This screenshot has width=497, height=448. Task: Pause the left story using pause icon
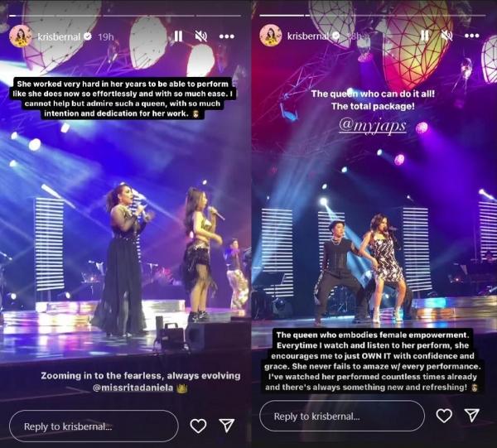pos(178,36)
